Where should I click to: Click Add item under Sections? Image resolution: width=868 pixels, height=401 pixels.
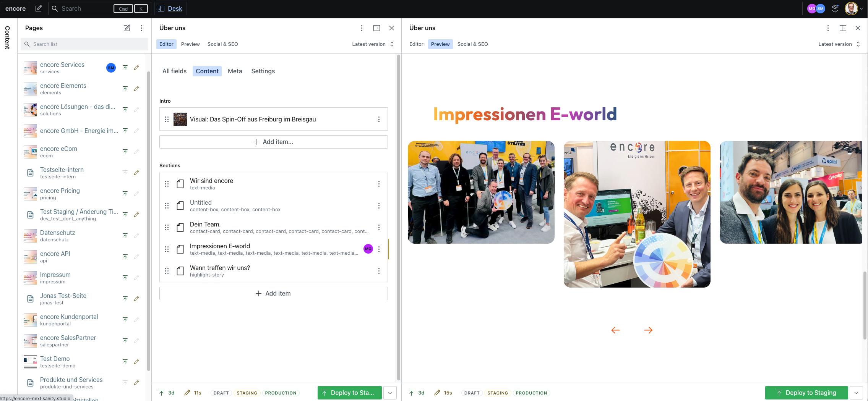274,293
